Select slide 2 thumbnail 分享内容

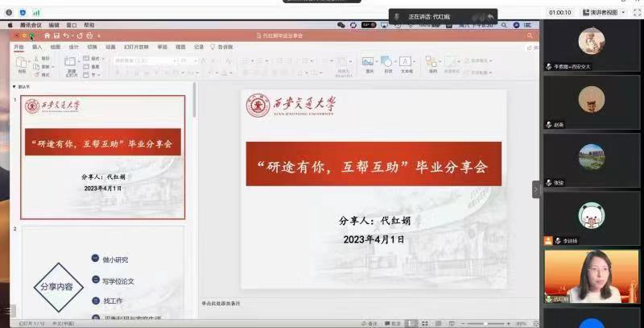pos(103,273)
